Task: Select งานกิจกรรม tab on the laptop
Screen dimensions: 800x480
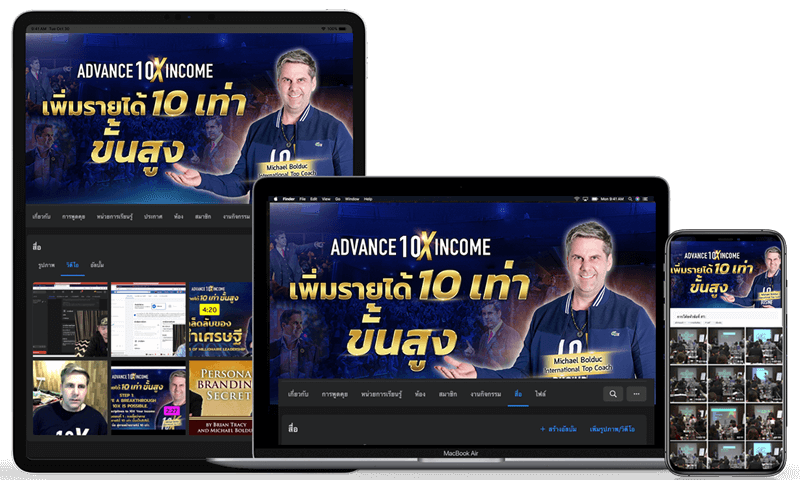Action: point(486,394)
